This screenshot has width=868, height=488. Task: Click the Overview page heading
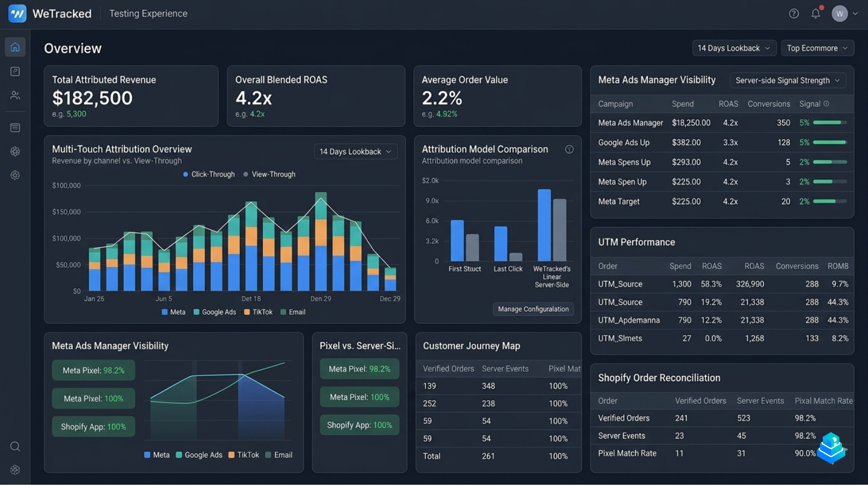coord(73,48)
